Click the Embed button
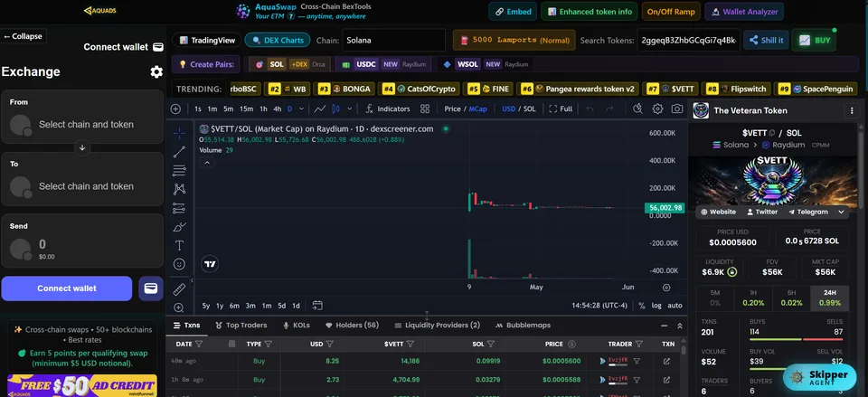This screenshot has height=397, width=868. click(513, 12)
